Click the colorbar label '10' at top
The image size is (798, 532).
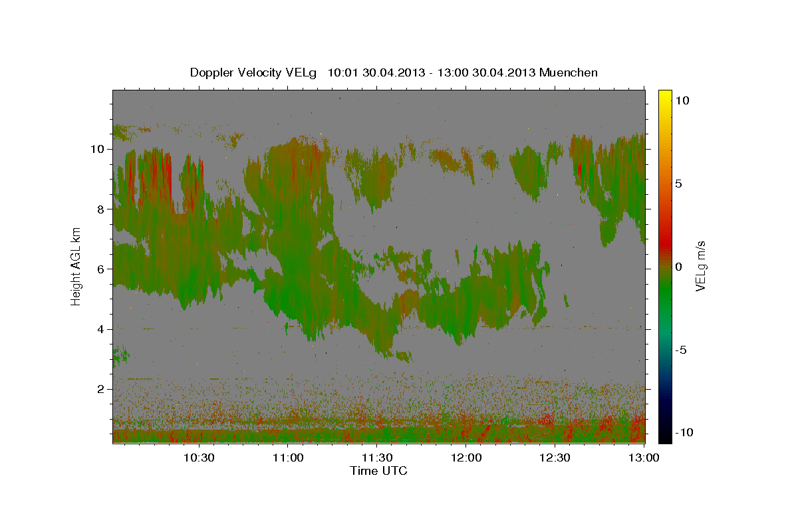682,100
